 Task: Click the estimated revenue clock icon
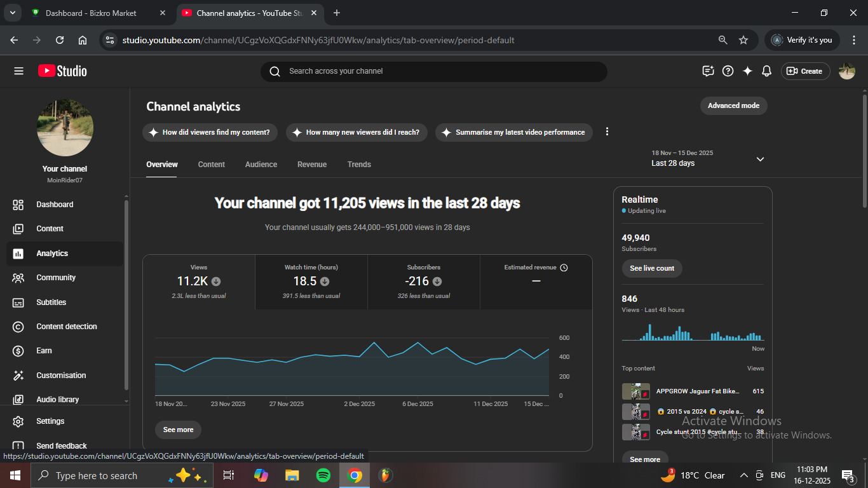(x=564, y=268)
